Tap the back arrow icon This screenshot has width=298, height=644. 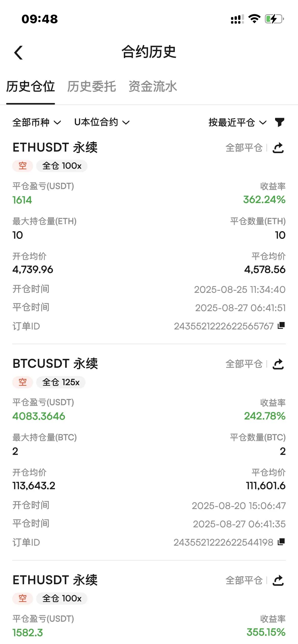(18, 53)
